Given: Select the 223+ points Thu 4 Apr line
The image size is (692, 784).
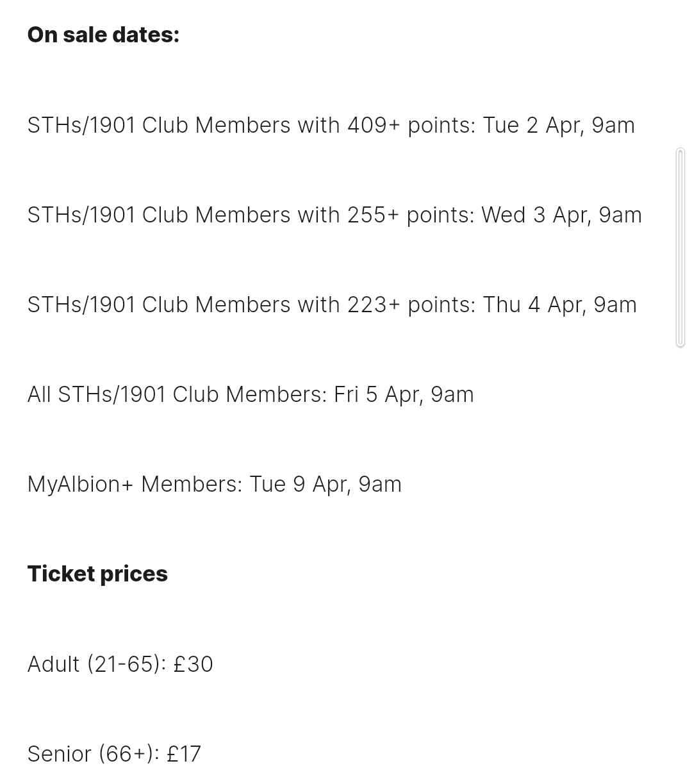Looking at the screenshot, I should 332,304.
